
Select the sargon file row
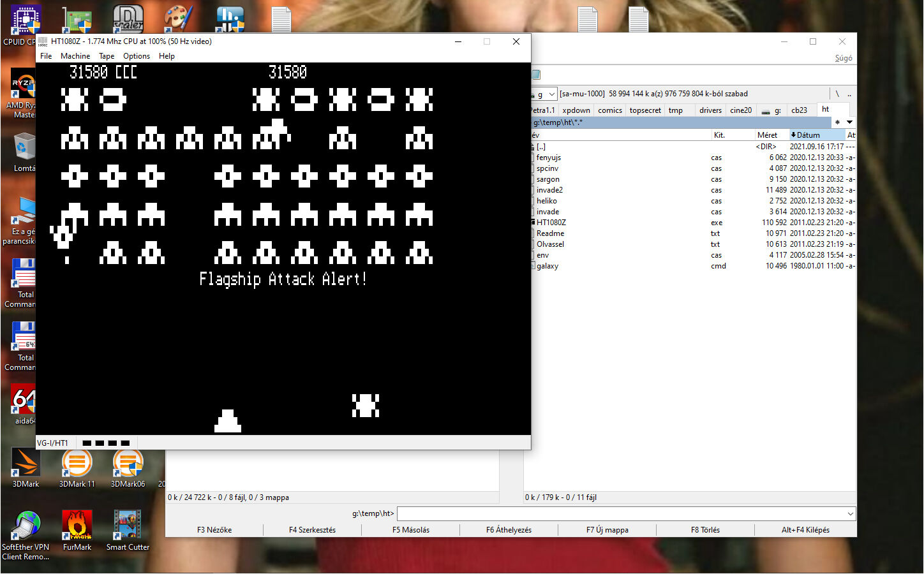pyautogui.click(x=693, y=179)
